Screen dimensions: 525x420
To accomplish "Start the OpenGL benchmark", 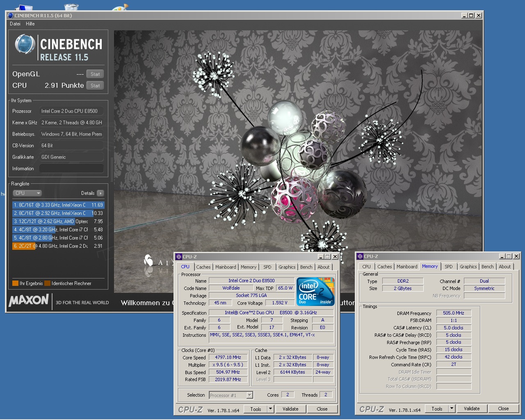I will click(95, 74).
